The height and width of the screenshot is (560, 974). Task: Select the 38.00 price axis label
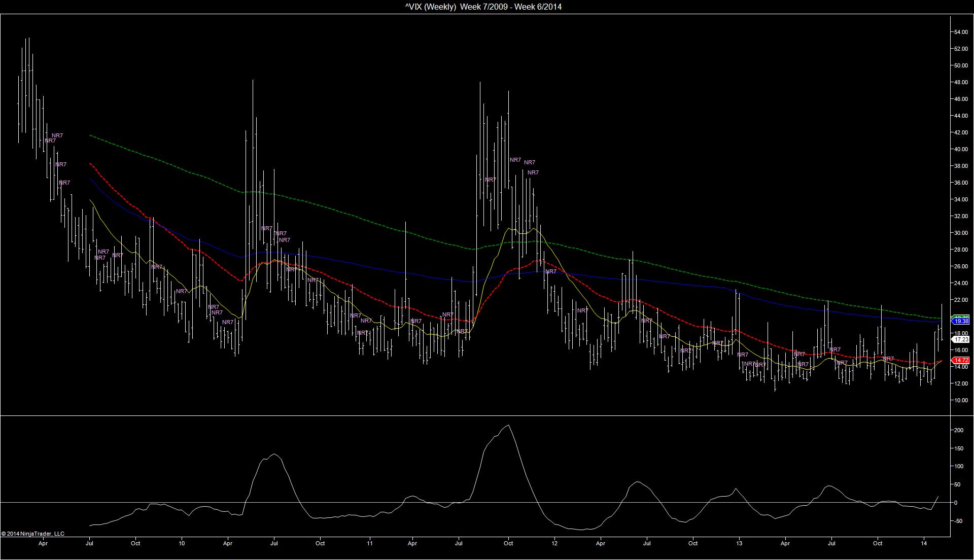coord(961,166)
